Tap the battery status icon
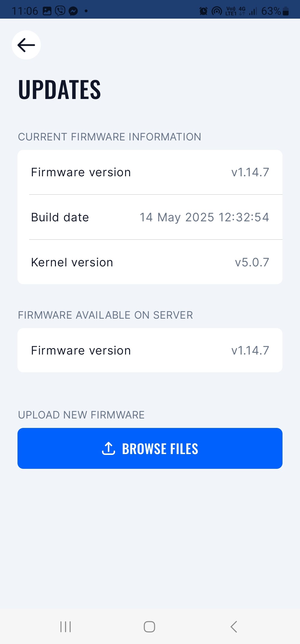The height and width of the screenshot is (644, 300). coord(286,11)
